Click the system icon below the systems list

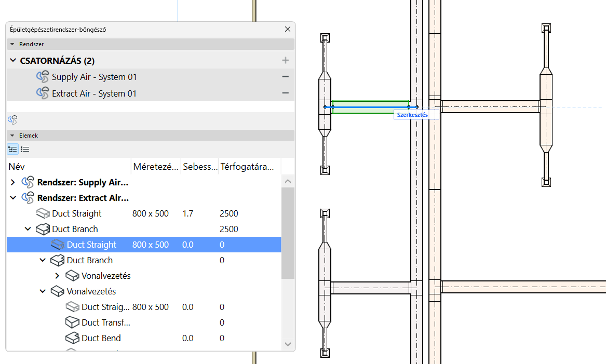pyautogui.click(x=12, y=120)
